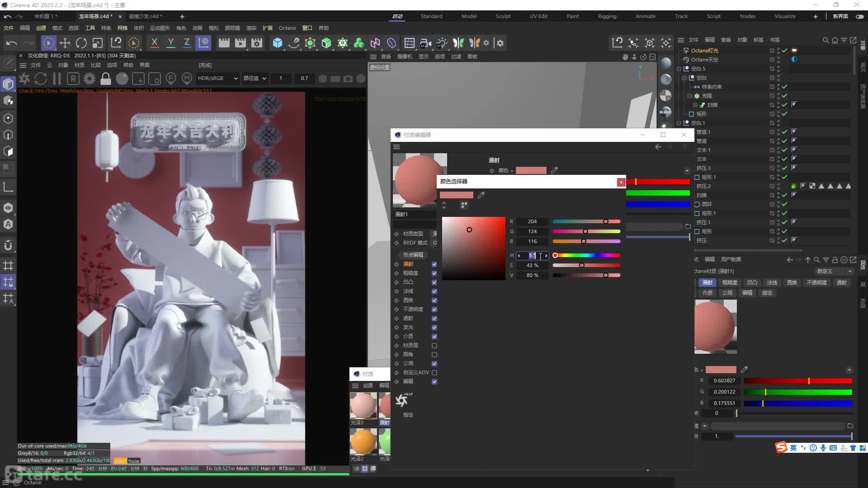The height and width of the screenshot is (488, 868).
Task: Uncheck the 凹凸 channel checkbox
Action: pyautogui.click(x=434, y=282)
